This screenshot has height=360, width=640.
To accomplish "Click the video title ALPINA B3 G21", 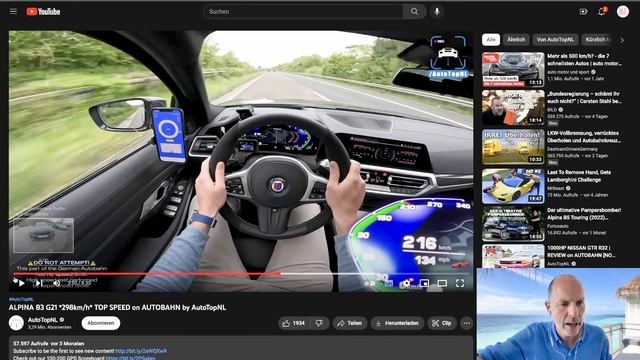I will point(117,308).
